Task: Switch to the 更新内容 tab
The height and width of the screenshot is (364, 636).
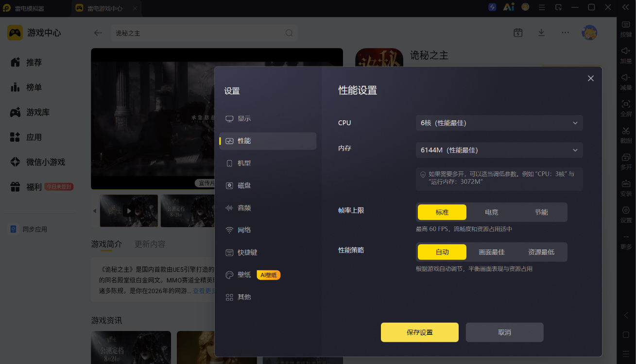Action: [150, 244]
